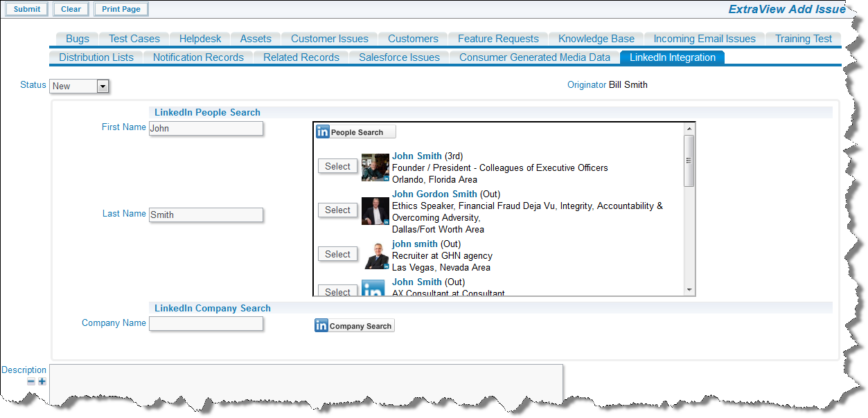Click the Submit button

coord(27,9)
